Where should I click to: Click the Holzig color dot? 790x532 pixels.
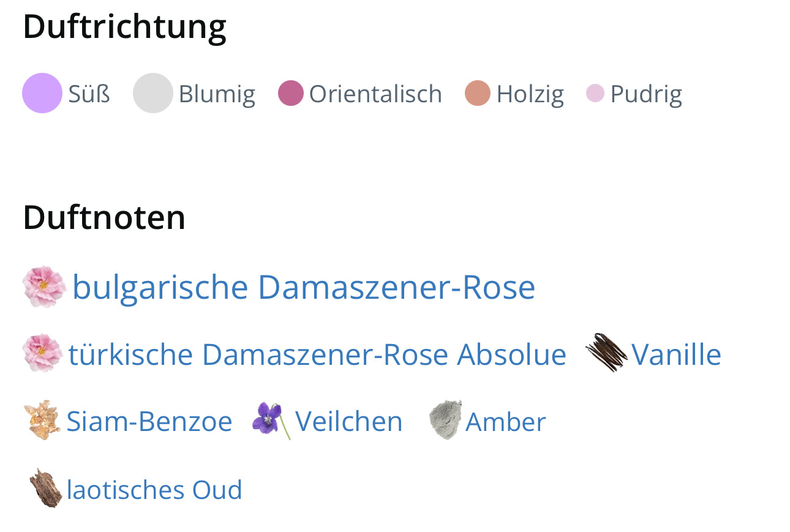point(478,93)
